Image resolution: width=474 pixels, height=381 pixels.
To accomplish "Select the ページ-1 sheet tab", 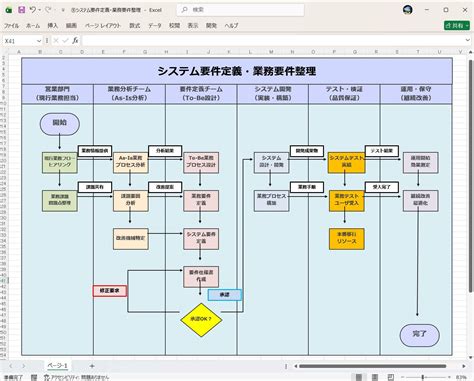I will (x=57, y=366).
